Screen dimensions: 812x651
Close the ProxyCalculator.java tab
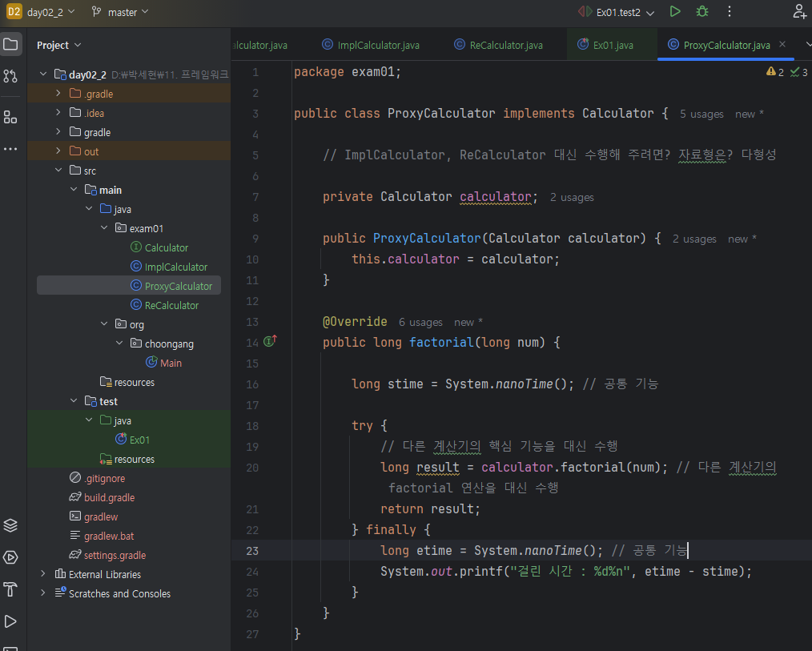(x=782, y=45)
